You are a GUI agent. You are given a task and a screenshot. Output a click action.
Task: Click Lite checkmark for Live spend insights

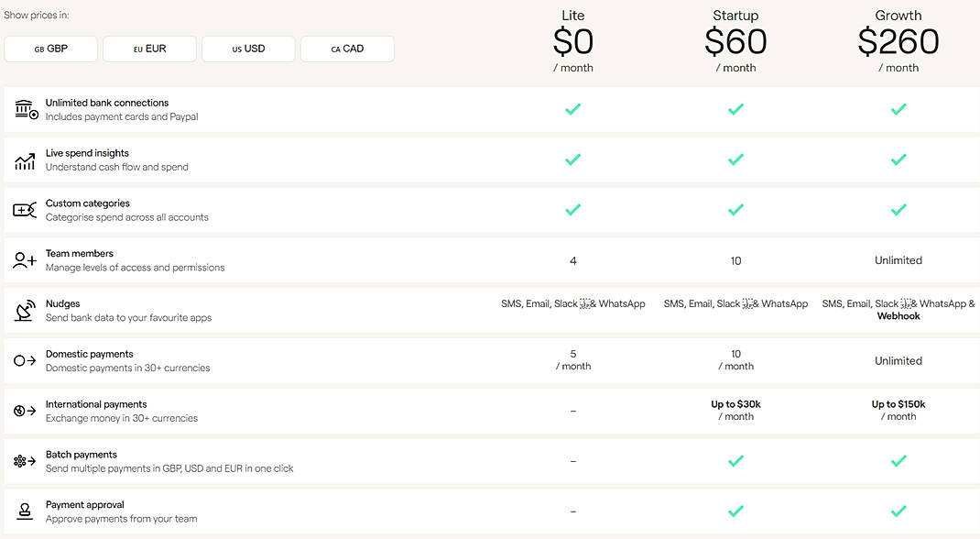pos(573,159)
